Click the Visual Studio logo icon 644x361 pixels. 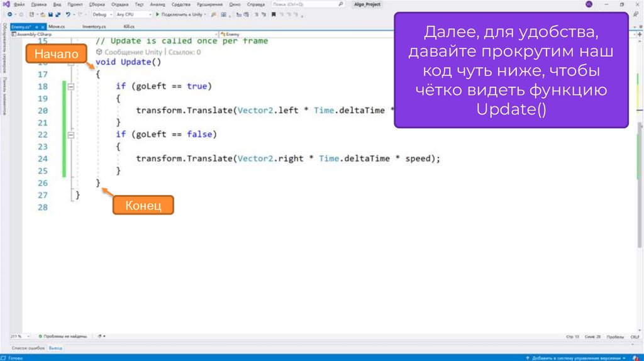click(x=5, y=4)
